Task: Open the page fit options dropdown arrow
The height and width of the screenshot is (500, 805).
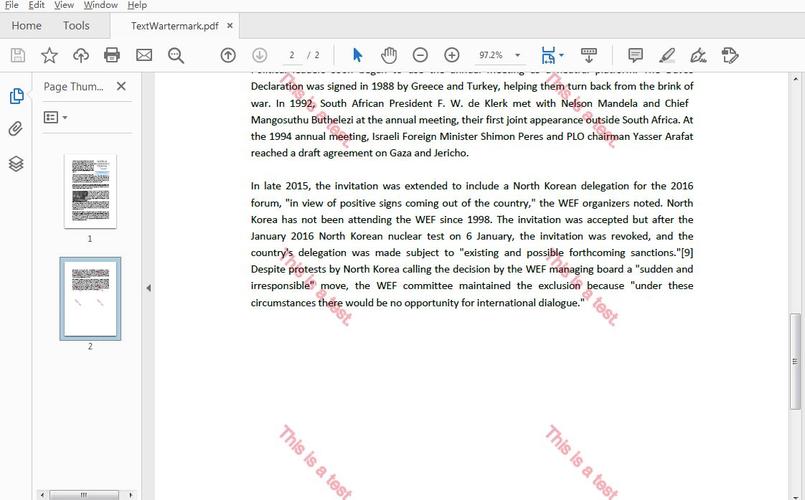Action: pyautogui.click(x=561, y=55)
